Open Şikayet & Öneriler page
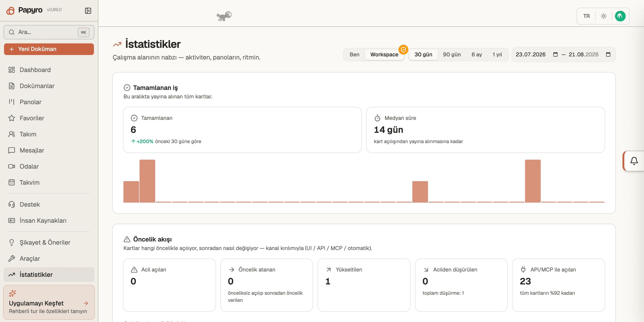 pyautogui.click(x=49, y=242)
